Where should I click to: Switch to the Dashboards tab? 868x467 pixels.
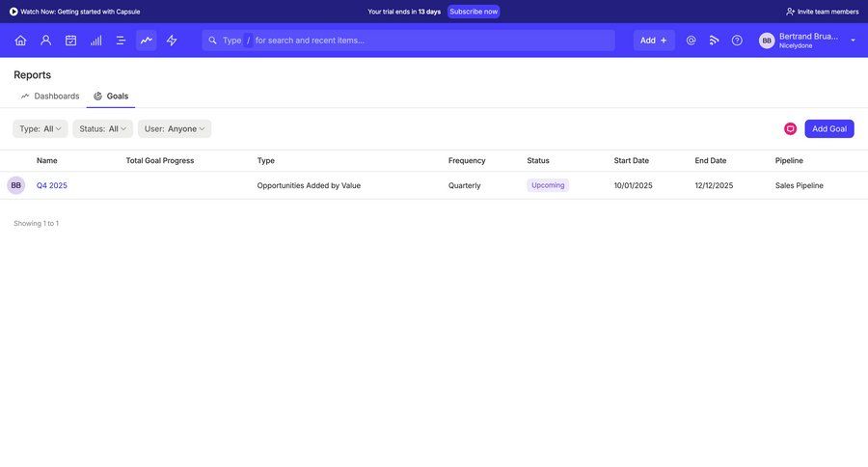click(50, 96)
